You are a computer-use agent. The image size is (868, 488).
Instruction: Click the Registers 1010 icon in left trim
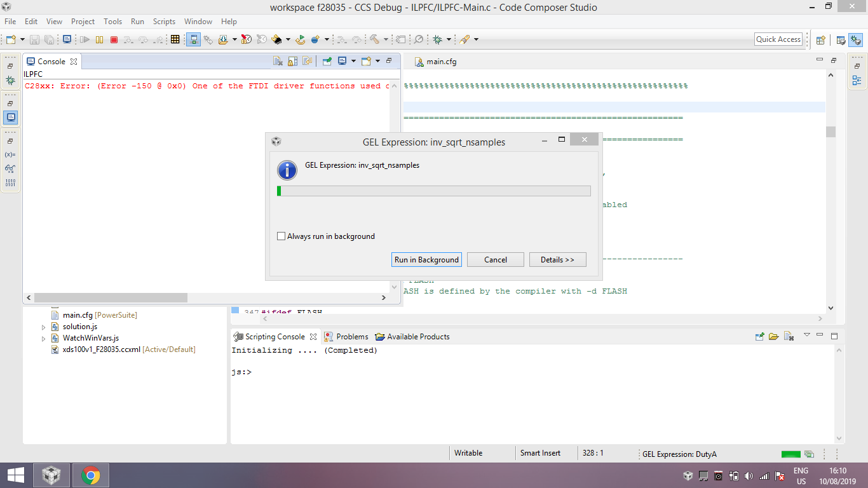tap(10, 183)
